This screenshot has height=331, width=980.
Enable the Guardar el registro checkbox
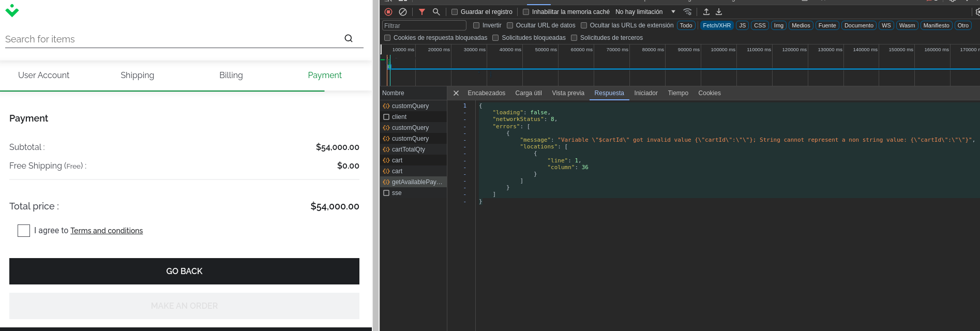click(x=455, y=12)
